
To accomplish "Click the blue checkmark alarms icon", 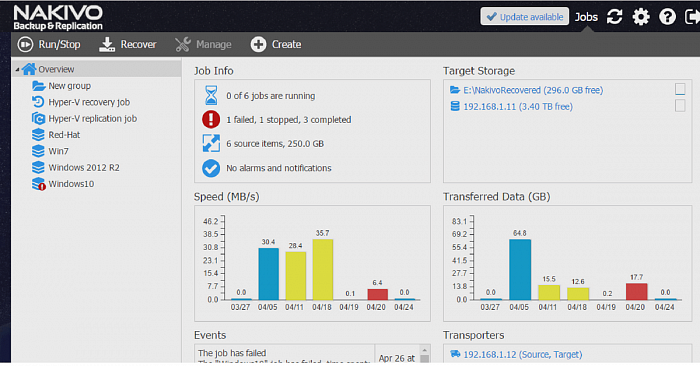I will tap(211, 168).
